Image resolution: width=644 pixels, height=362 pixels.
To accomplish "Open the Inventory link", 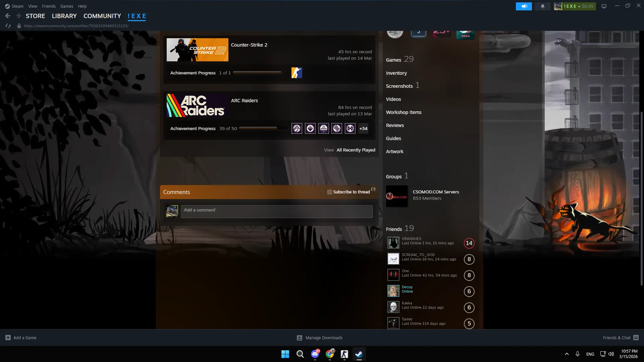I will pos(396,73).
